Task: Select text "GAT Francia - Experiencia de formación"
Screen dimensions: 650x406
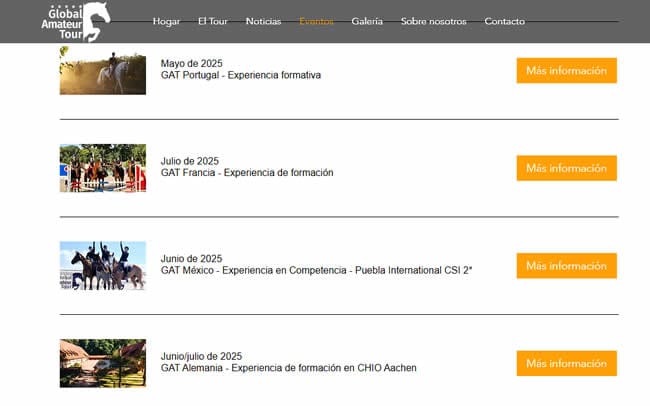Action: point(247,173)
